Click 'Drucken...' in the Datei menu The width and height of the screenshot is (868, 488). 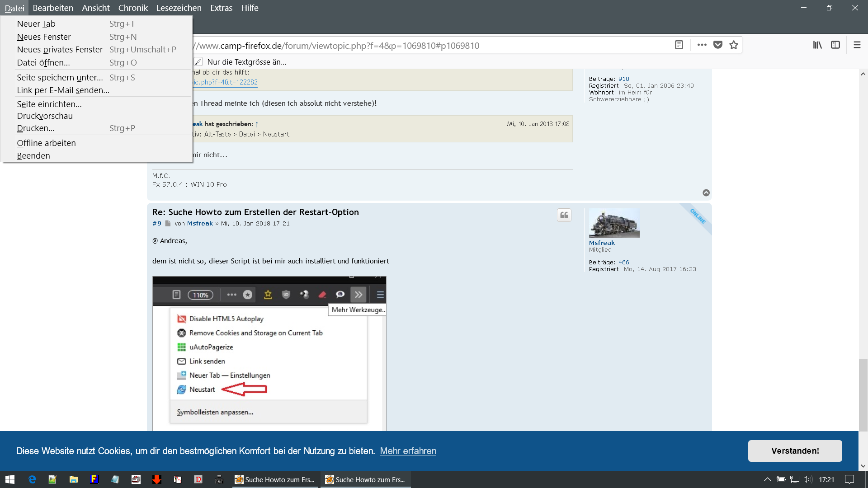click(x=36, y=128)
